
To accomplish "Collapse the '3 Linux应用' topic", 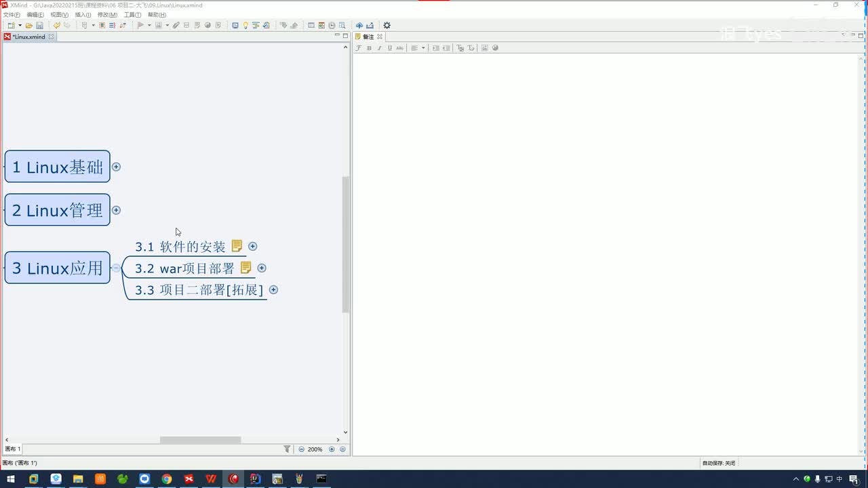I will pos(116,268).
